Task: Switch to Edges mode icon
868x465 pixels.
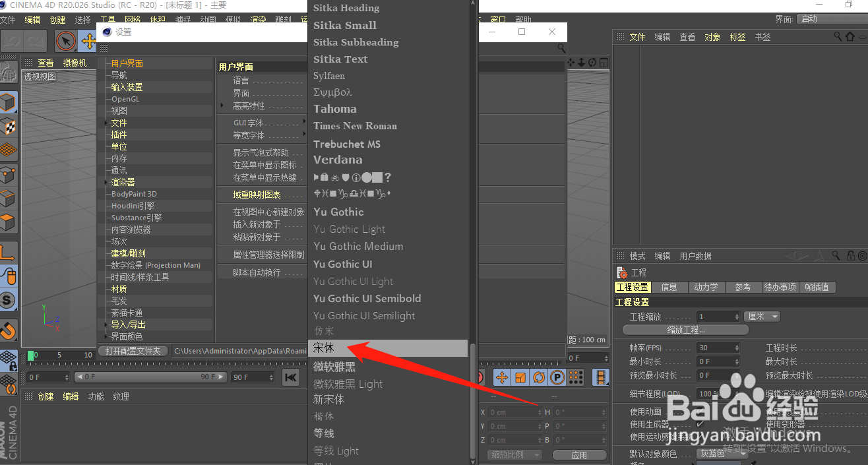Action: point(8,199)
